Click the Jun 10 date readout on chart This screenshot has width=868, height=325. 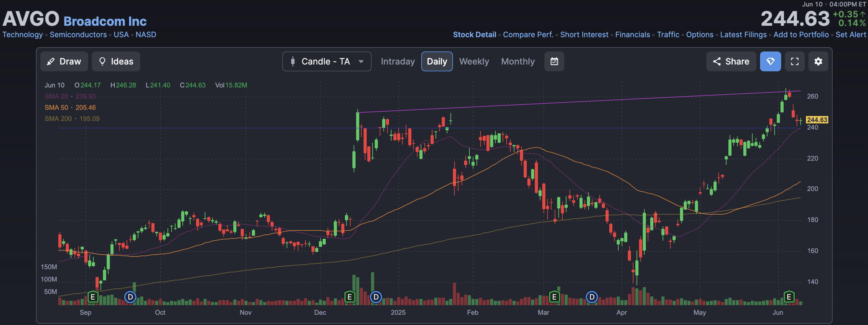[x=54, y=85]
